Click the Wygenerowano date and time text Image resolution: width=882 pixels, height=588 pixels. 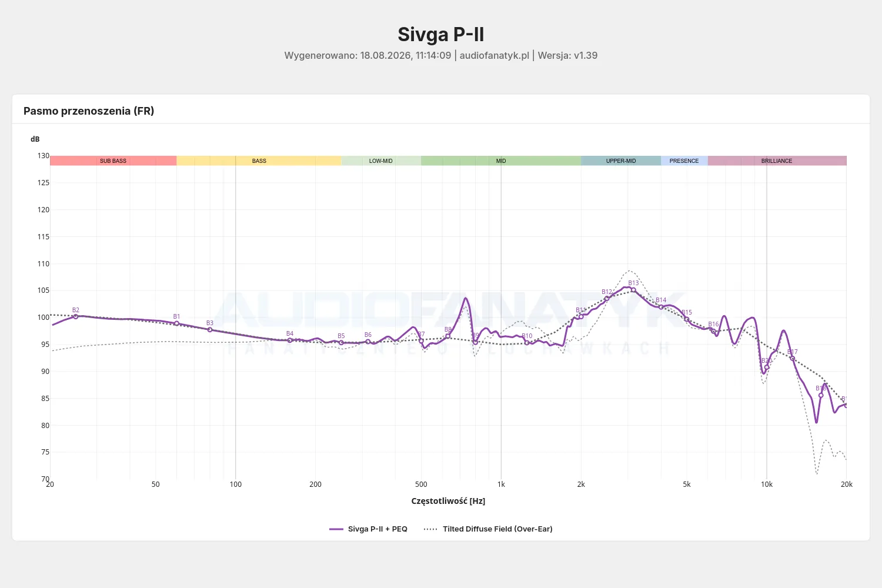tap(368, 55)
